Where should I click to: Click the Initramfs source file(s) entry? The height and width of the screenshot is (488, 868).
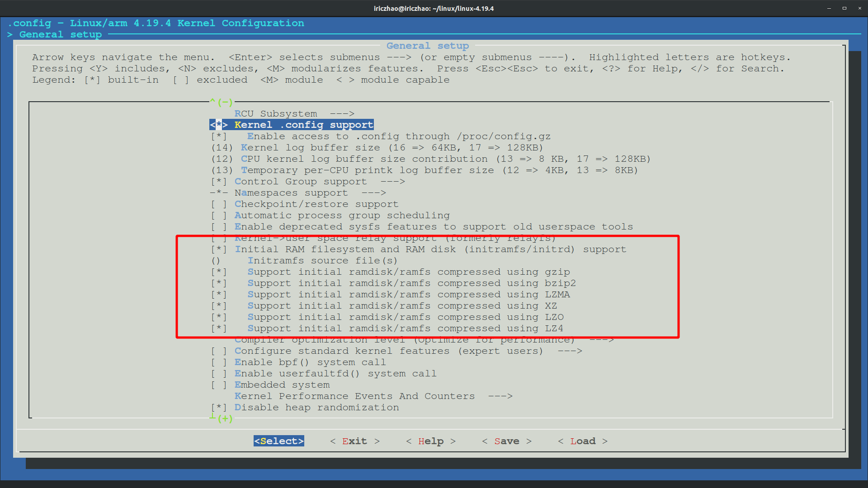point(323,260)
